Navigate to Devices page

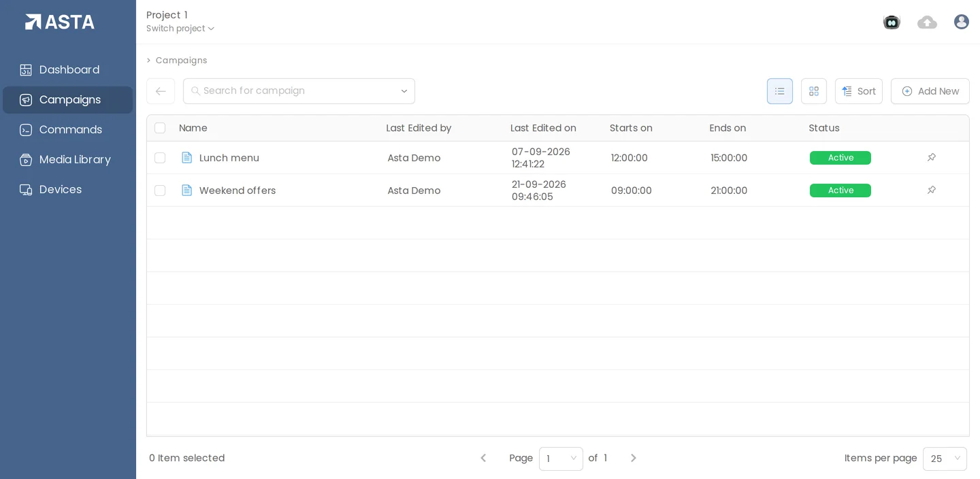(x=68, y=189)
